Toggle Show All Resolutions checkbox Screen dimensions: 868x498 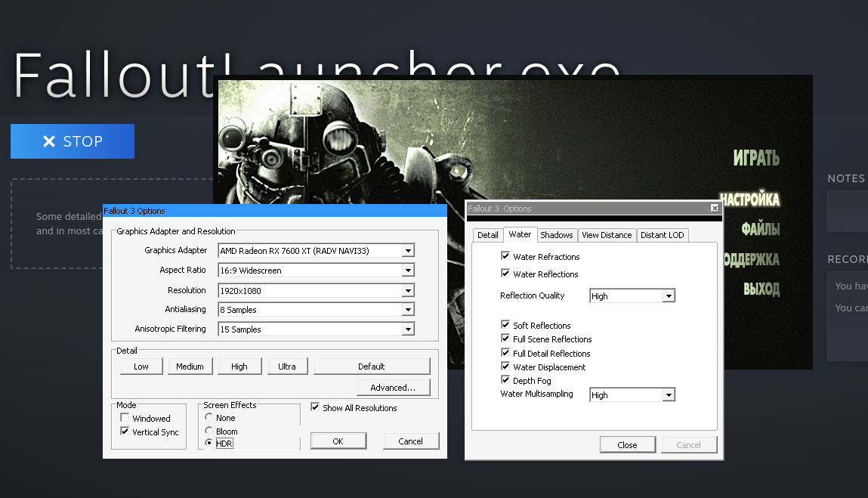[x=315, y=407]
